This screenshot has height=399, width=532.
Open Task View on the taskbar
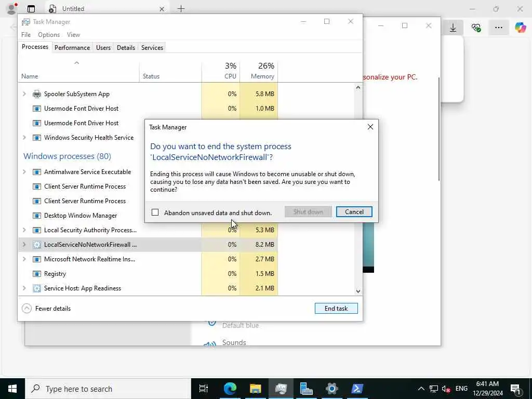(204, 389)
